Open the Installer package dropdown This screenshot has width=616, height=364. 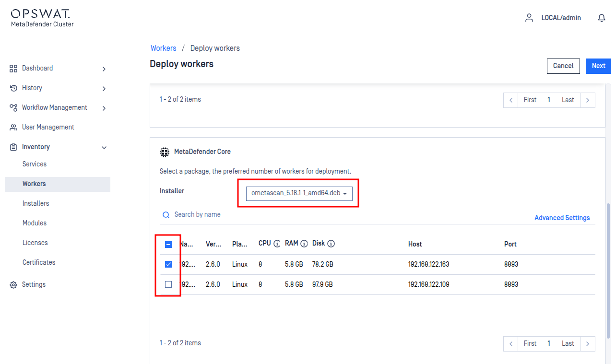click(x=299, y=193)
